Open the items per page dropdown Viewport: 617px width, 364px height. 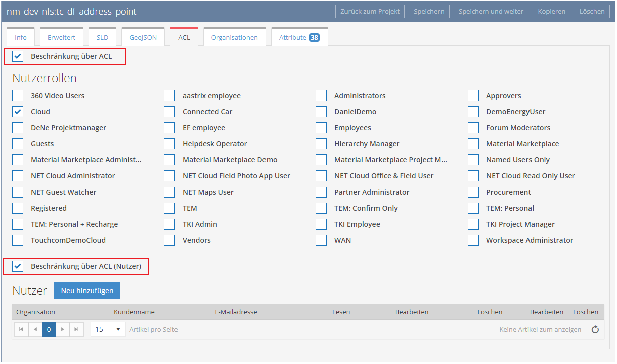click(x=108, y=330)
